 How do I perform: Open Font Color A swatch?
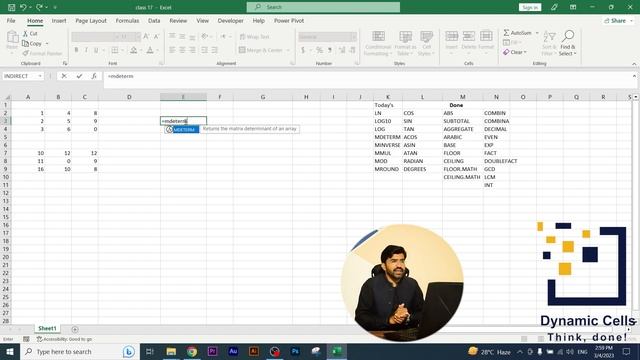150,50
